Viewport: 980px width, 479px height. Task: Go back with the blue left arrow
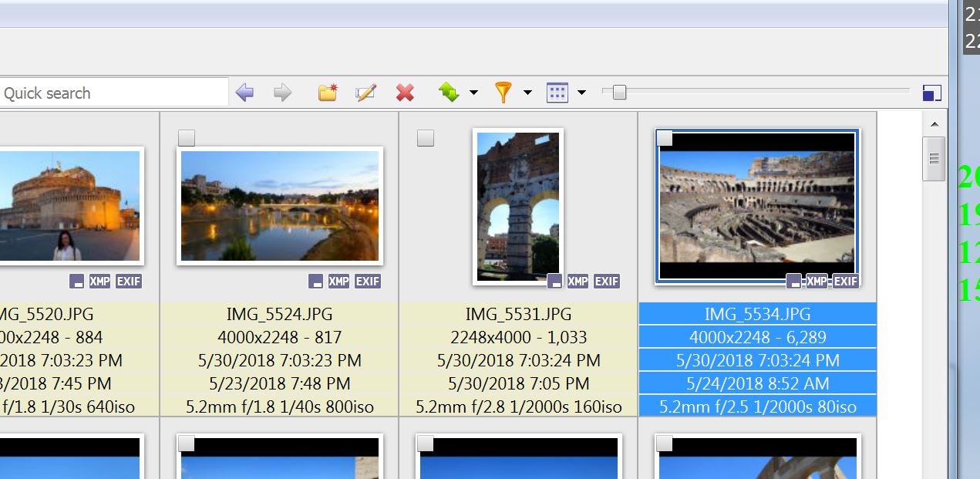coord(244,93)
